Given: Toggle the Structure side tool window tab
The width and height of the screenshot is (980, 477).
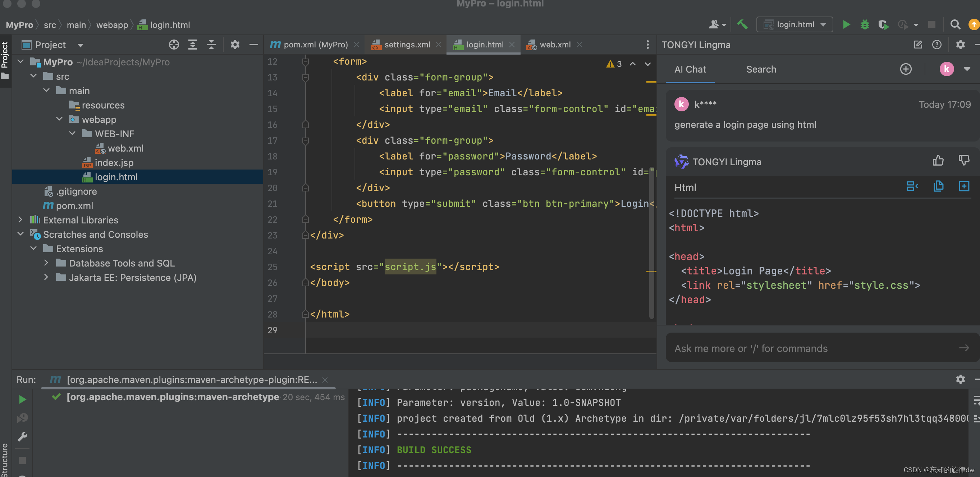Looking at the screenshot, I should tap(5, 459).
